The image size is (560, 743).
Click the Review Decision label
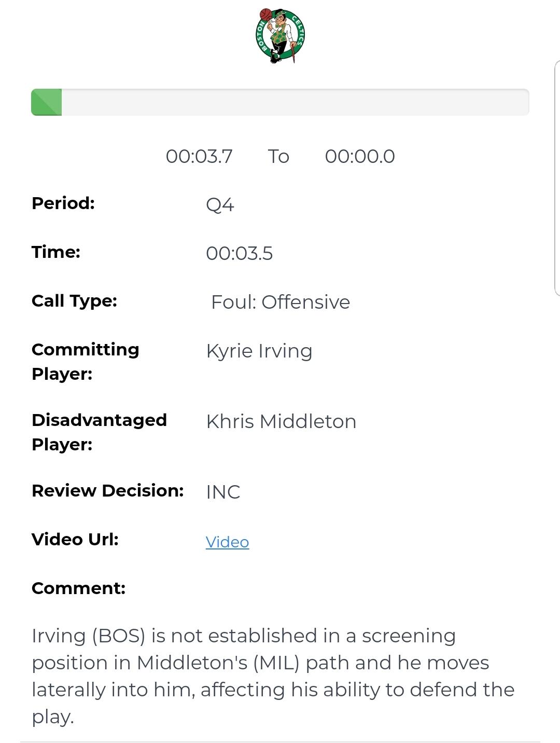pos(108,491)
